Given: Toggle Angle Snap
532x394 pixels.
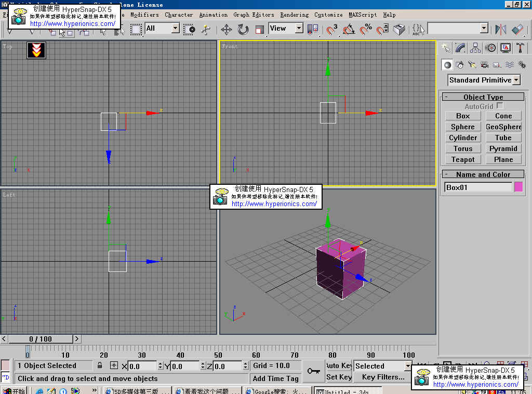Looking at the screenshot, I should pyautogui.click(x=349, y=30).
